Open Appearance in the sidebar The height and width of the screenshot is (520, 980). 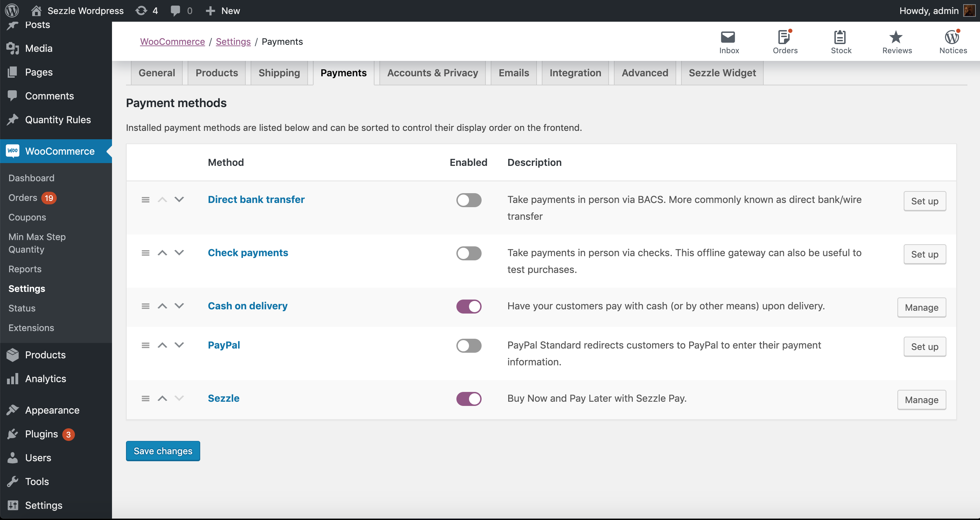pyautogui.click(x=56, y=410)
